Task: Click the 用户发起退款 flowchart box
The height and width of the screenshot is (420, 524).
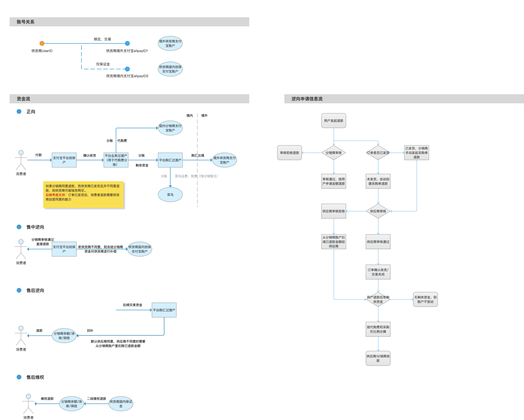Action: [x=334, y=121]
